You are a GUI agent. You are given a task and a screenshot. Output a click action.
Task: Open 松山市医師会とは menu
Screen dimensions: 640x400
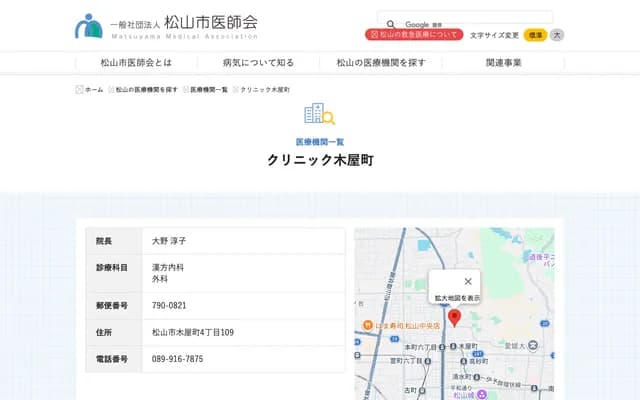[x=136, y=62]
